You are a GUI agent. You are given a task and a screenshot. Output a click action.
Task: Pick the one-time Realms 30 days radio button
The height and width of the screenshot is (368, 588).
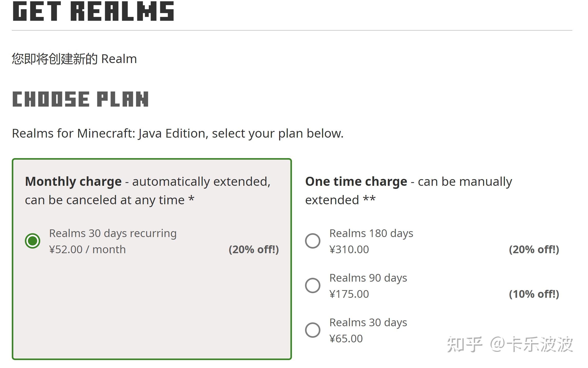pyautogui.click(x=312, y=330)
